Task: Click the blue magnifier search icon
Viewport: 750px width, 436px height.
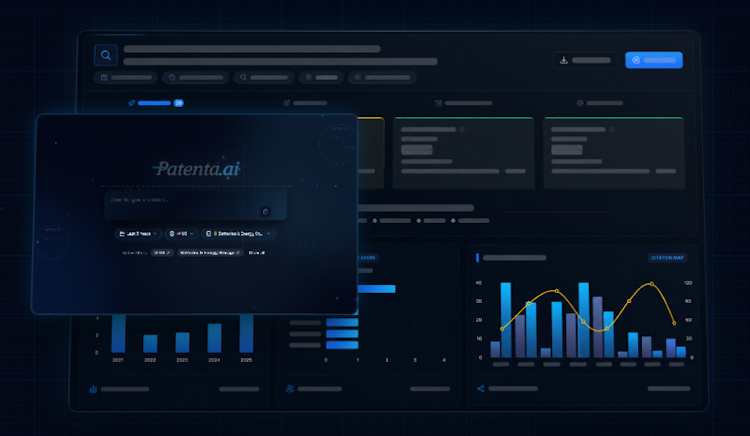Action: [106, 55]
